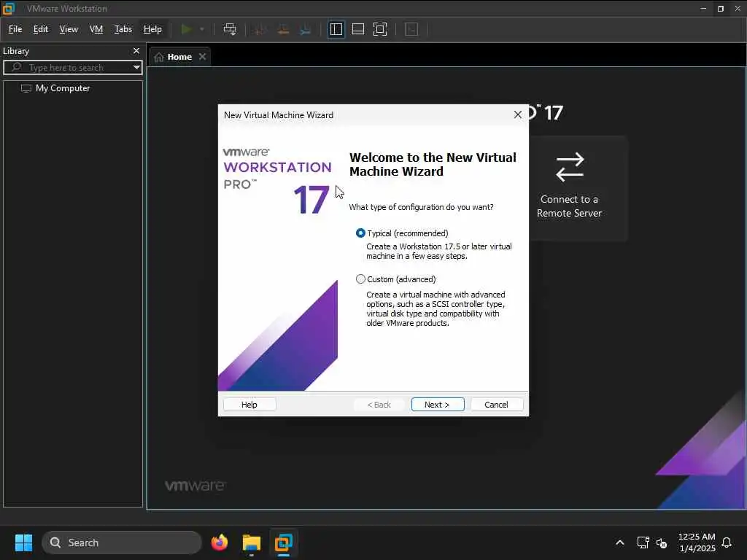Viewport: 747px width, 560px height.
Task: Close the Library panel
Action: pyautogui.click(x=136, y=51)
